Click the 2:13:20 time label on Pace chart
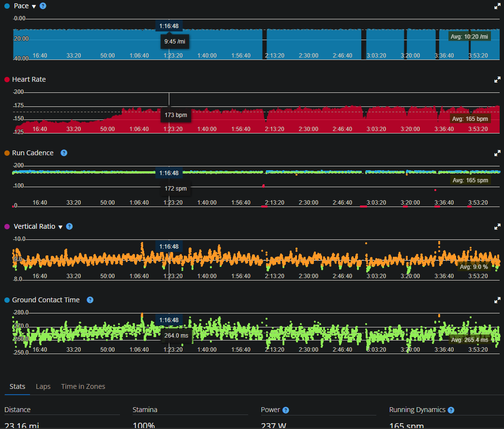504x429 pixels. click(275, 56)
